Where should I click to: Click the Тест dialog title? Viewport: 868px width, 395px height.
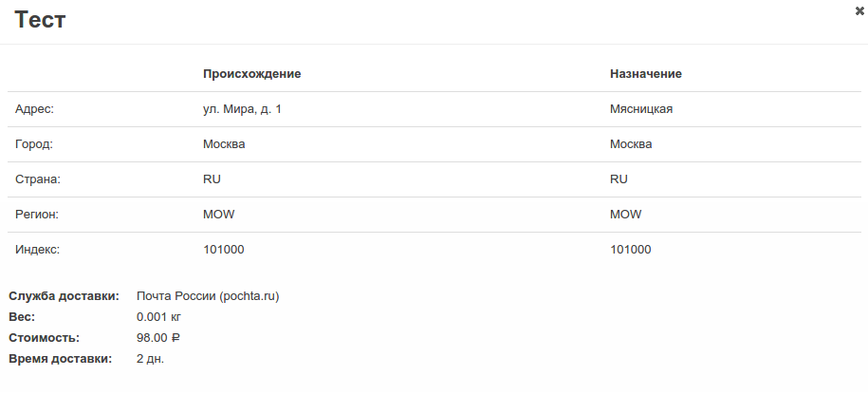(40, 20)
